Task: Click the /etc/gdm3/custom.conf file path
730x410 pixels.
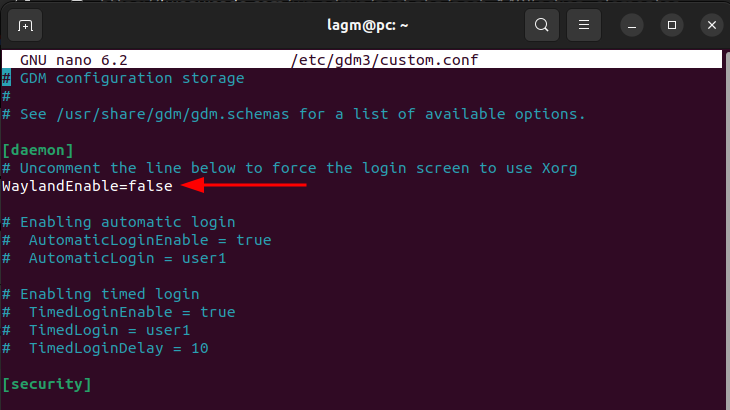Action: 385,60
